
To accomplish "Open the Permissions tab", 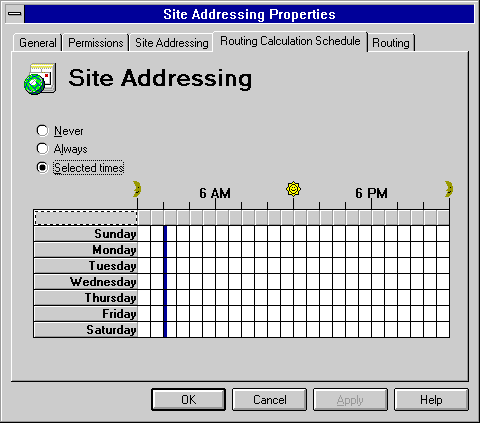I will click(96, 43).
